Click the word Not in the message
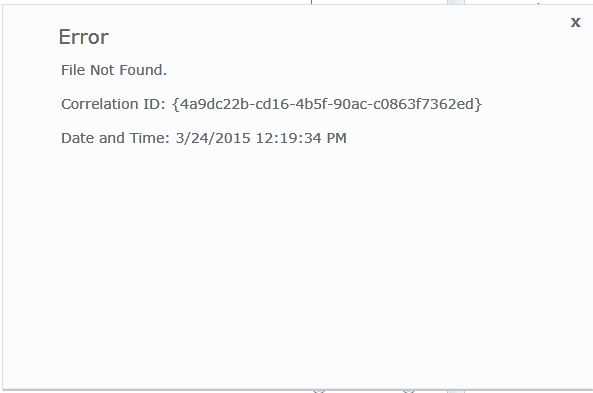 coord(102,70)
